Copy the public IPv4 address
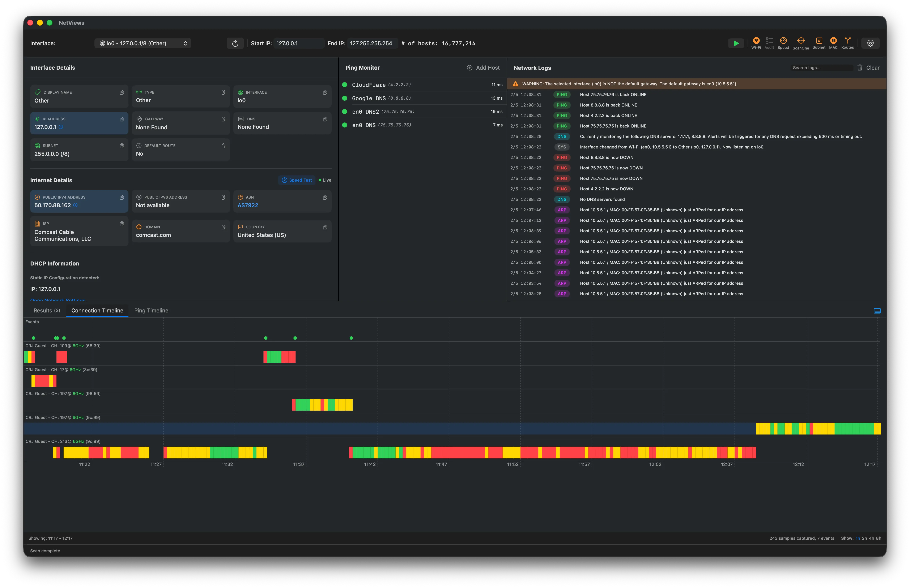Viewport: 910px width, 588px height. tap(122, 197)
